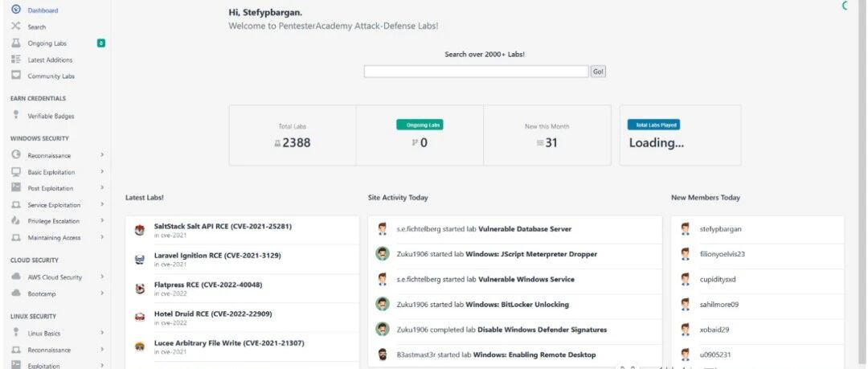Click the Basic Exploitation monitor icon
Screen dimensions: 868x369
[x=16, y=172]
